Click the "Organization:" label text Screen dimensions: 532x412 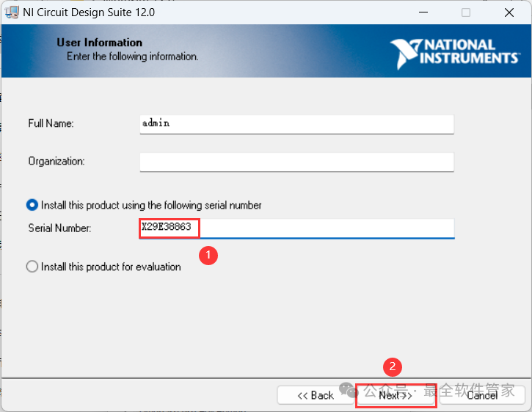click(x=57, y=161)
